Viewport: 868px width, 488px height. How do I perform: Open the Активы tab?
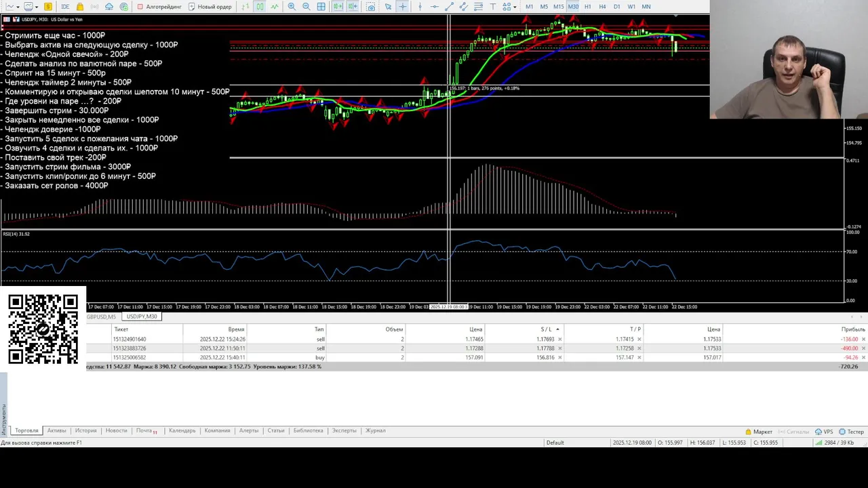pyautogui.click(x=56, y=431)
